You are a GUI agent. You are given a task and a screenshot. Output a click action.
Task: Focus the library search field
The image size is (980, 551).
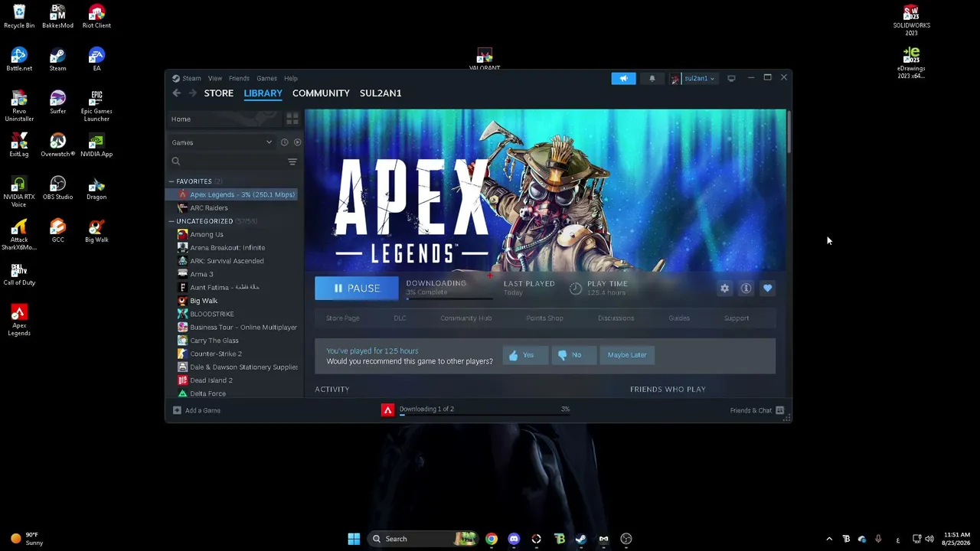pyautogui.click(x=227, y=161)
